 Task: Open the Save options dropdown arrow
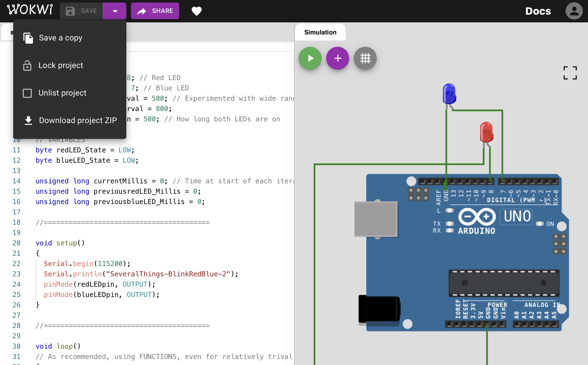tap(115, 11)
